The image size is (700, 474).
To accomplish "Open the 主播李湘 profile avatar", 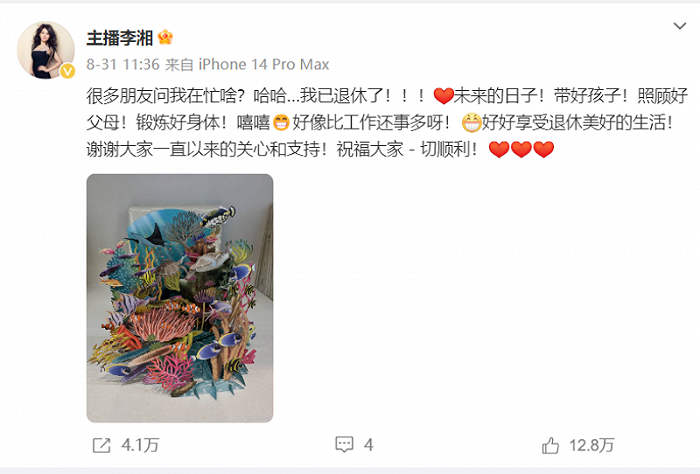I will (x=46, y=50).
